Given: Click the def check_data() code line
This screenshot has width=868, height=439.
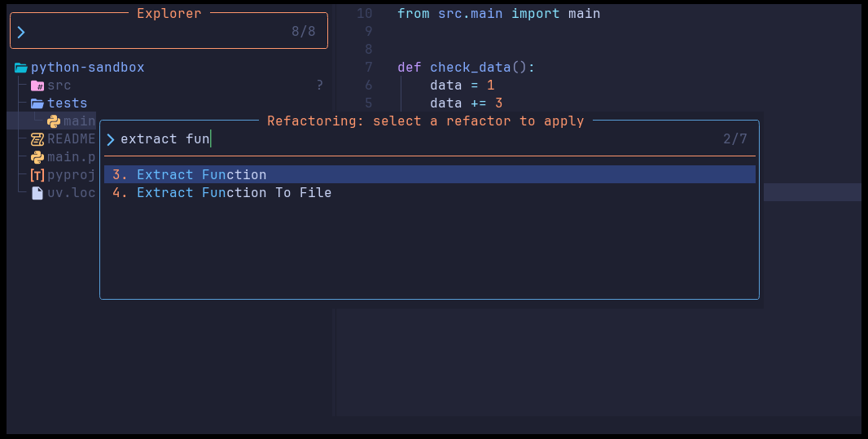Looking at the screenshot, I should pos(466,68).
